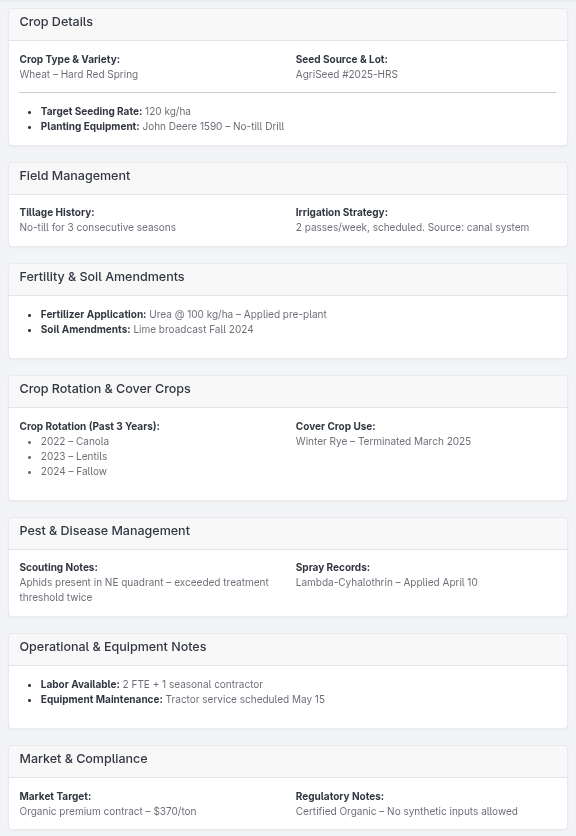Click the Certified Organic regulatory note
576x836 pixels.
(406, 811)
